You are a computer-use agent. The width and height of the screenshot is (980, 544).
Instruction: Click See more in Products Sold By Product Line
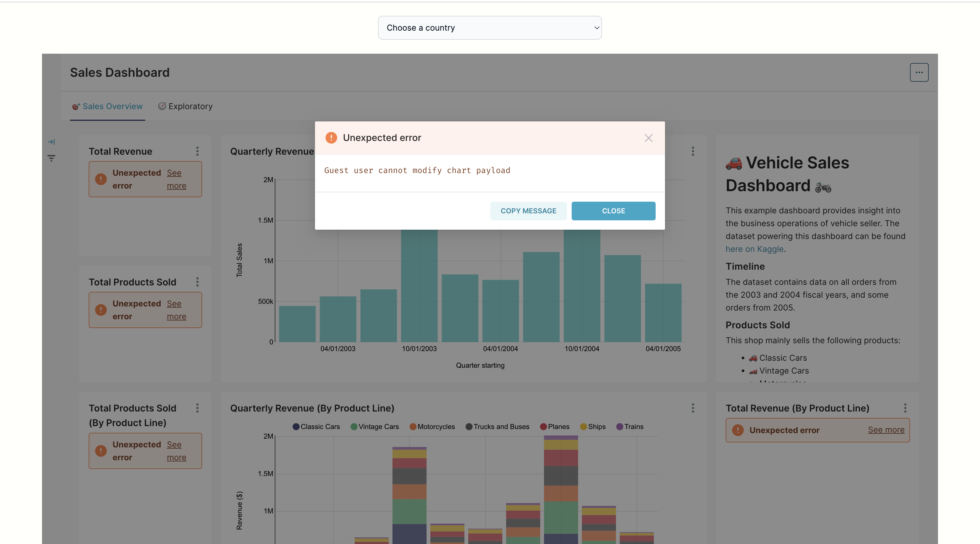pos(176,451)
